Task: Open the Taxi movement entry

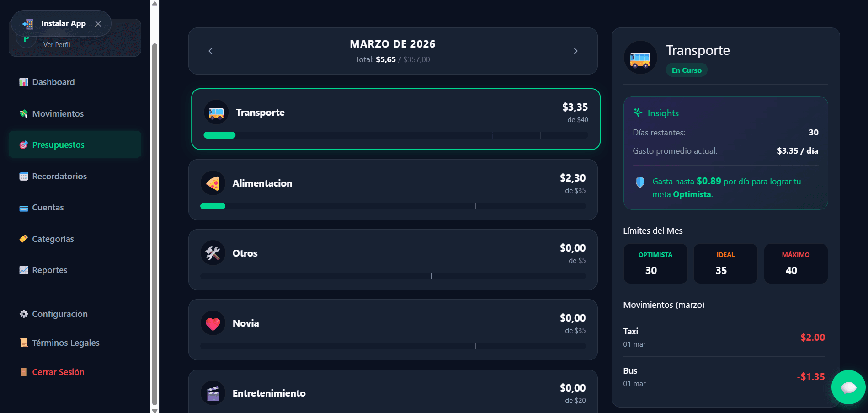Action: click(724, 338)
